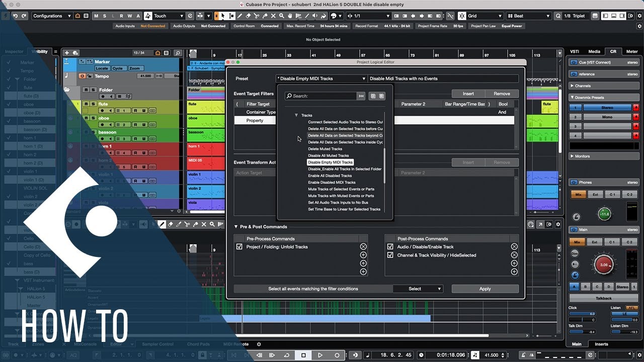This screenshot has width=644, height=362.
Task: Collapse the Tracks category in preset list
Action: coord(296,115)
